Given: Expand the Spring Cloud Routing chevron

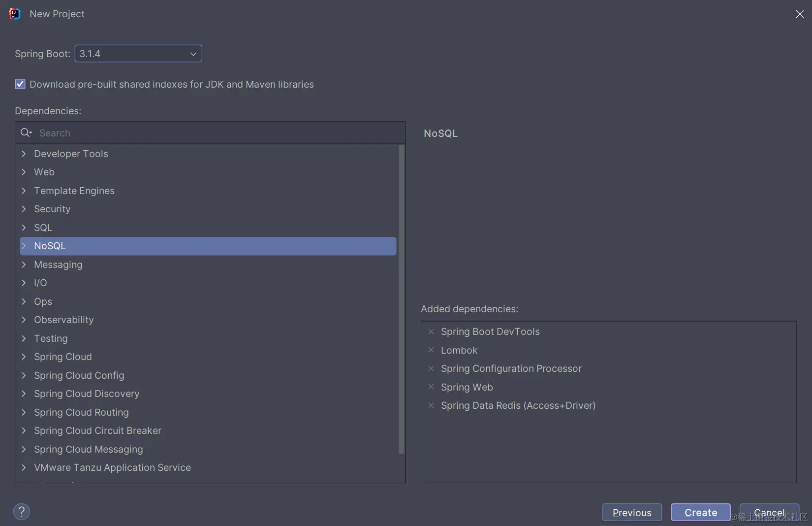Looking at the screenshot, I should tap(24, 412).
